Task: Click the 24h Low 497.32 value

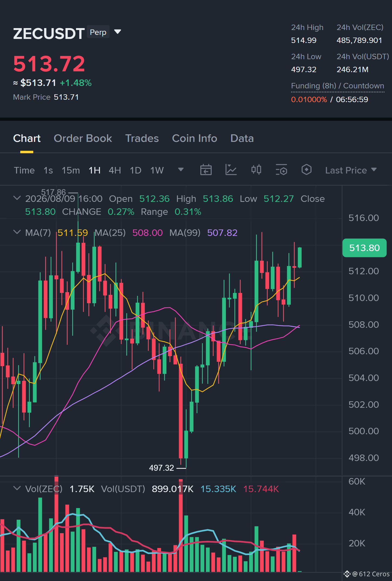Action: pos(304,69)
